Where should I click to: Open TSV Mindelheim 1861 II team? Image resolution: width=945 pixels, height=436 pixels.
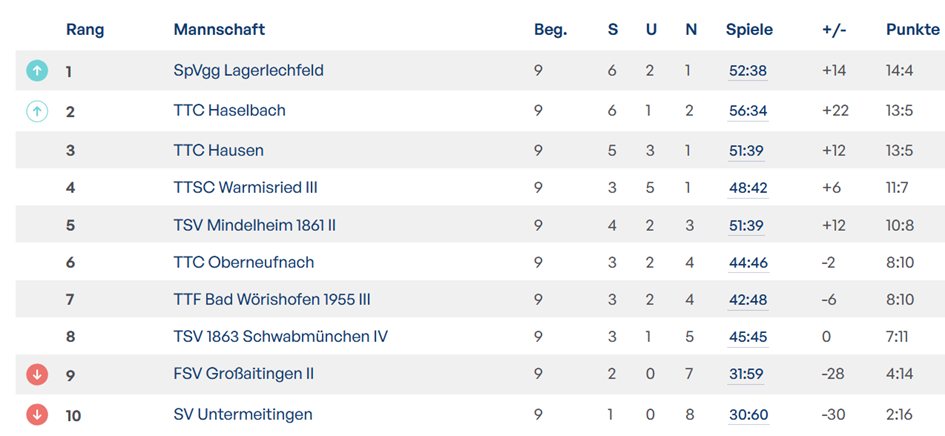[x=254, y=225]
